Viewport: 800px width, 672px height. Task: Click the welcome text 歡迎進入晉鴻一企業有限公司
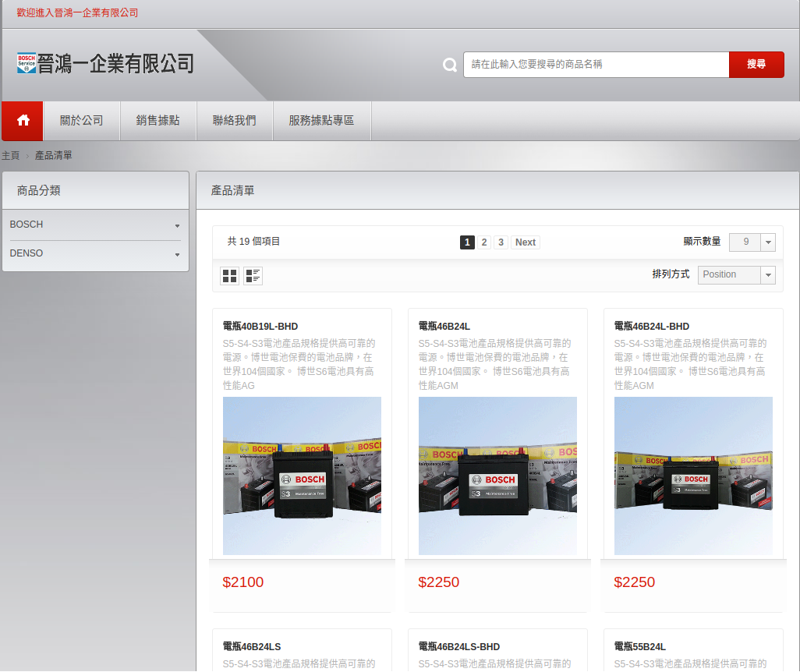pyautogui.click(x=77, y=12)
